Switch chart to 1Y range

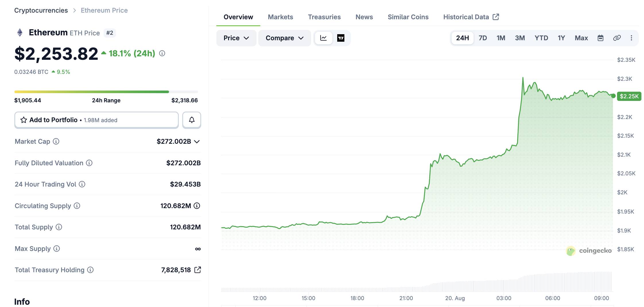561,38
